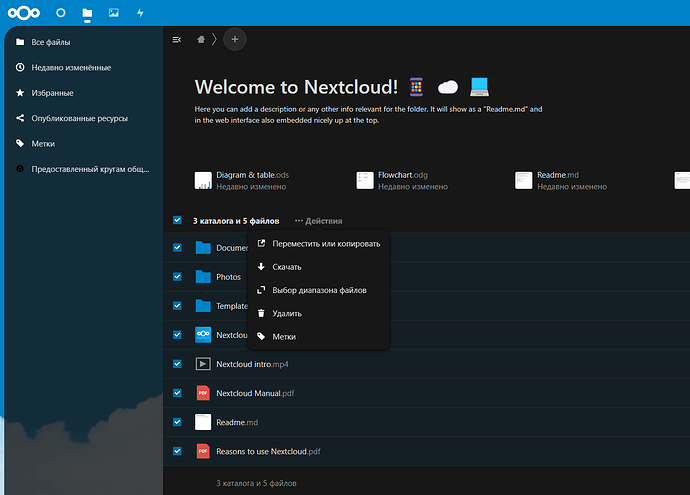Click the Welcome to Nextcloud heading
This screenshot has width=690, height=495.
(x=296, y=87)
